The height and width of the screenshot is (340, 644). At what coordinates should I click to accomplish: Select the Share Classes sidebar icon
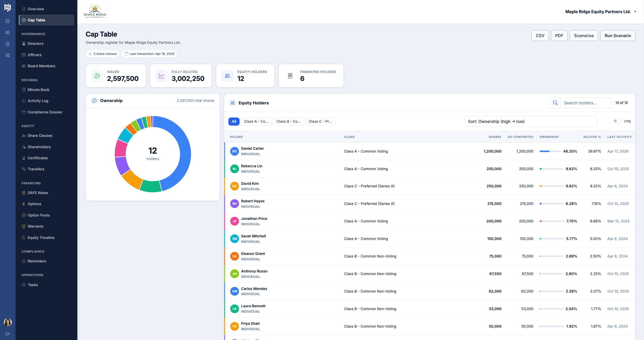pyautogui.click(x=23, y=135)
